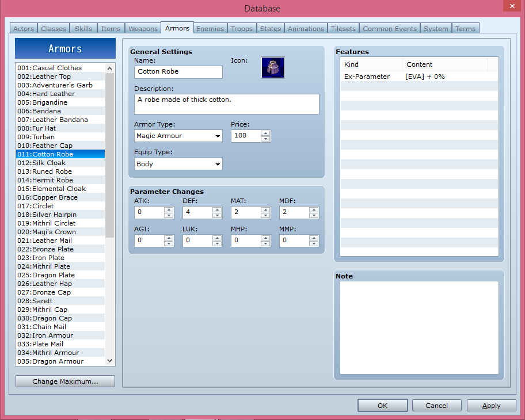Image resolution: width=525 pixels, height=420 pixels.
Task: Open the Cotton Robe icon picker
Action: pyautogui.click(x=272, y=67)
